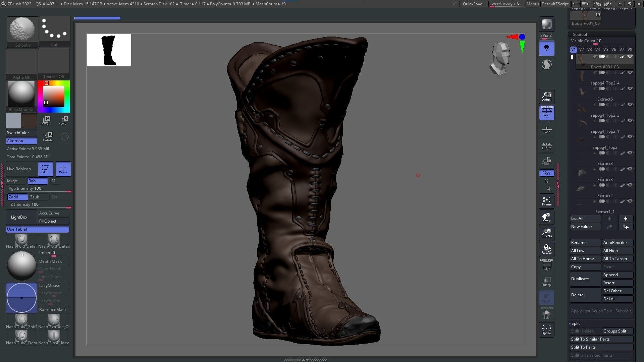Adjust the Z Intensity slider
Image resolution: width=644 pixels, height=362 pixels.
click(39, 204)
